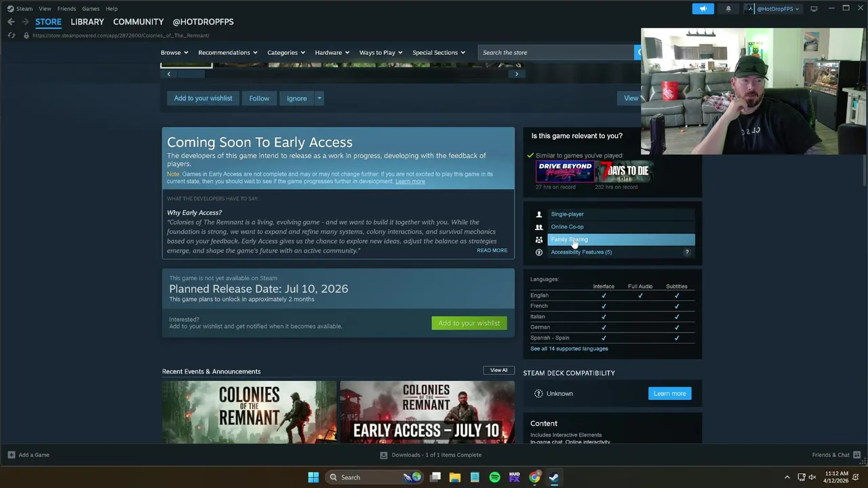This screenshot has height=488, width=868.
Task: Click the Downloads status icon
Action: (383, 455)
